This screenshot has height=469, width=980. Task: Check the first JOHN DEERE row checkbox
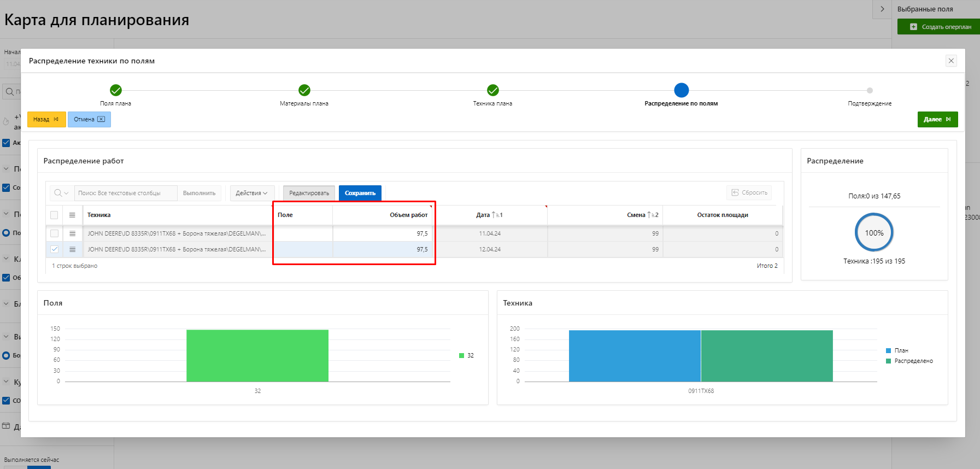click(54, 233)
